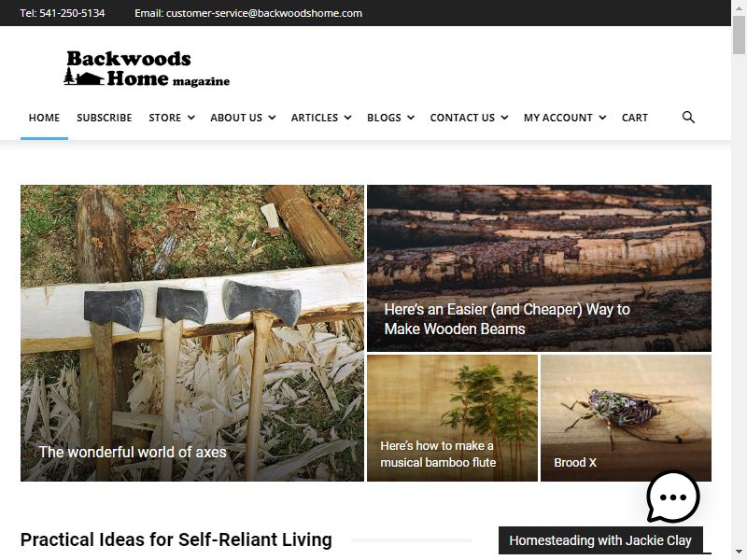Screen dimensions: 747x560
Task: Go to the Home menu item
Action: coord(44,118)
